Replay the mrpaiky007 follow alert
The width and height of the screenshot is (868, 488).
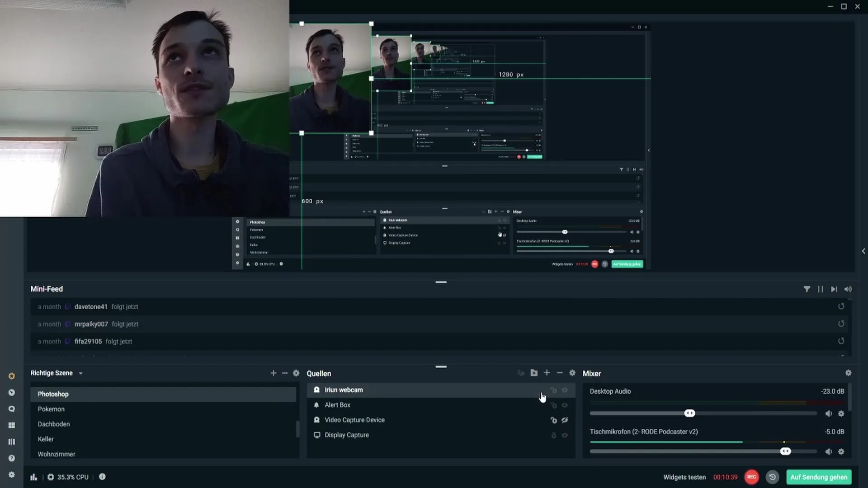click(x=841, y=324)
